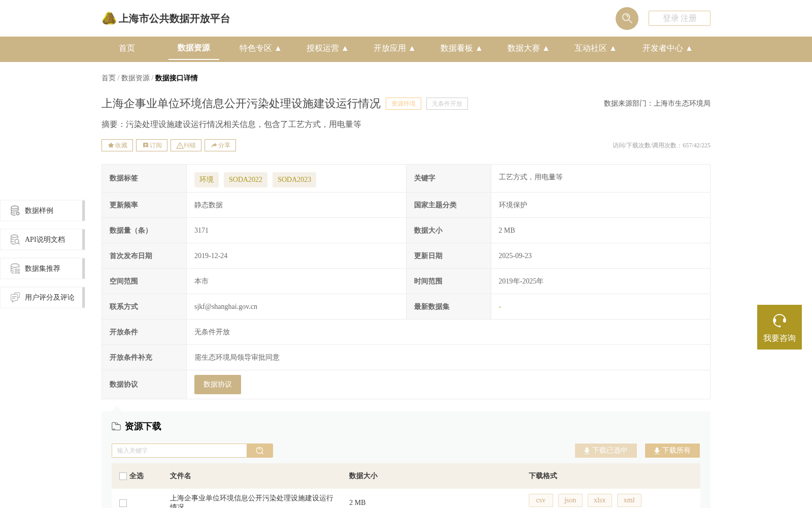Click the 我要咨询 headset icon

tap(780, 321)
